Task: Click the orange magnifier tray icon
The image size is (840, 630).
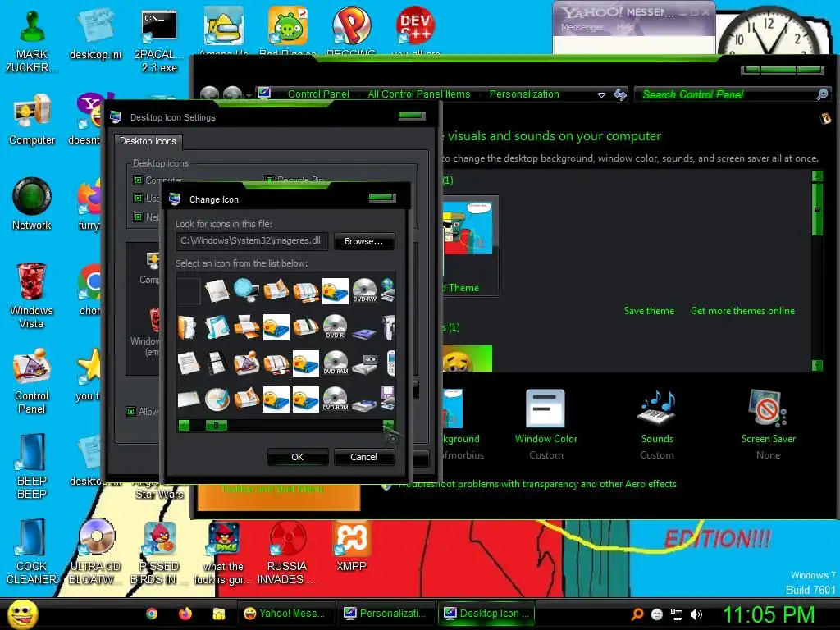Action: [637, 614]
